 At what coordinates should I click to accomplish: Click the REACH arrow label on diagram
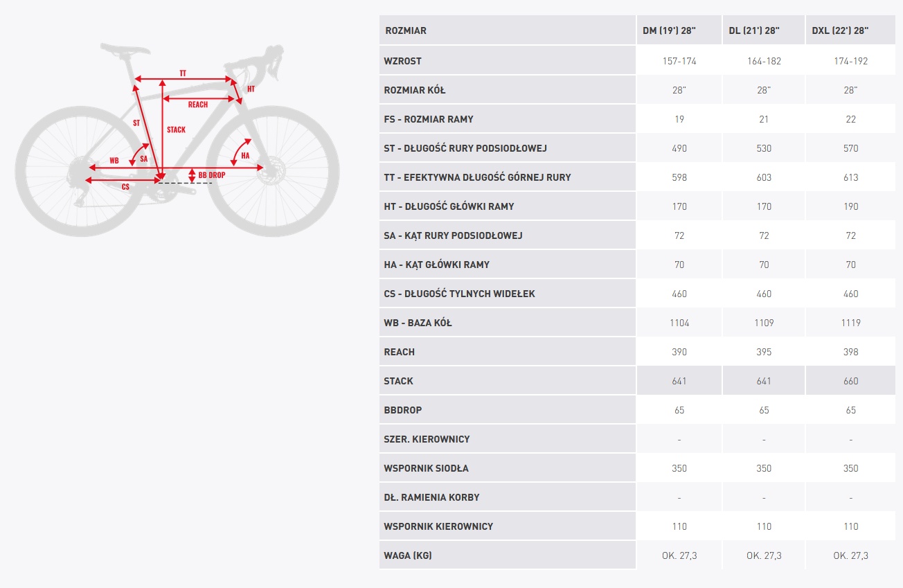pos(197,105)
